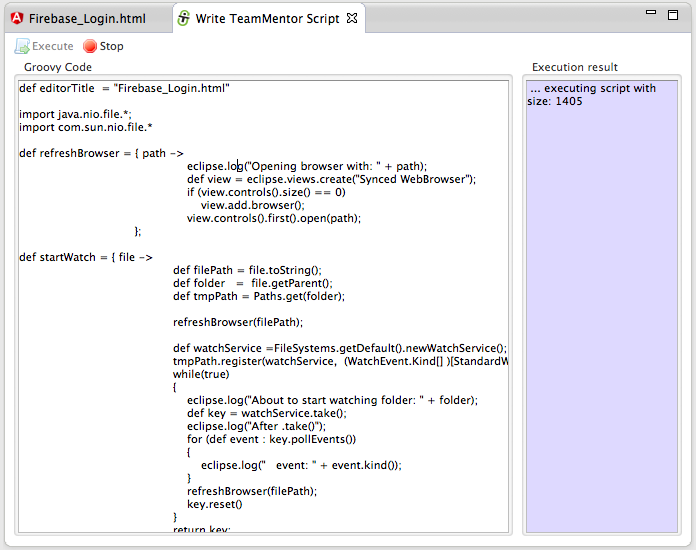
Task: Place cursor on the def editorTitle line
Action: [x=125, y=88]
